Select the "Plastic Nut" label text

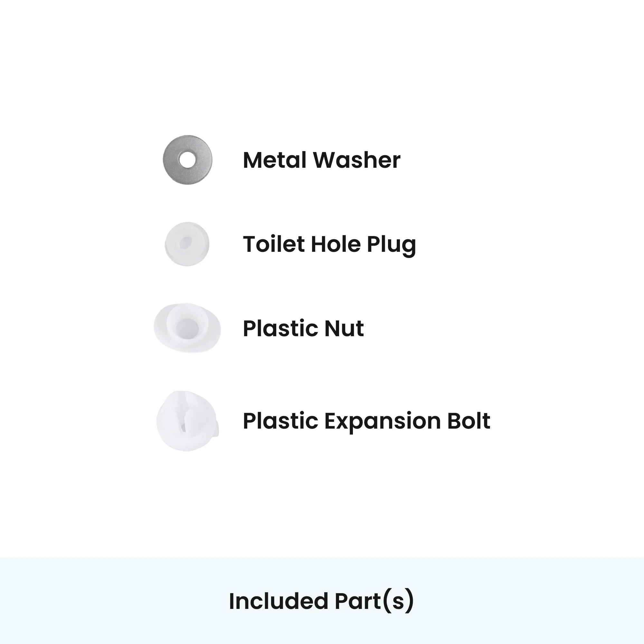click(303, 328)
